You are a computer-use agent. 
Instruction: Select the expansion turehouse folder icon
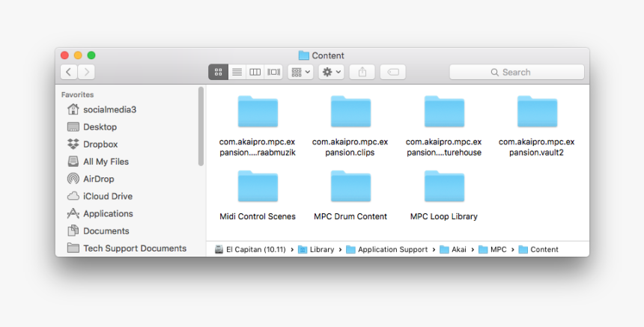coord(444,111)
